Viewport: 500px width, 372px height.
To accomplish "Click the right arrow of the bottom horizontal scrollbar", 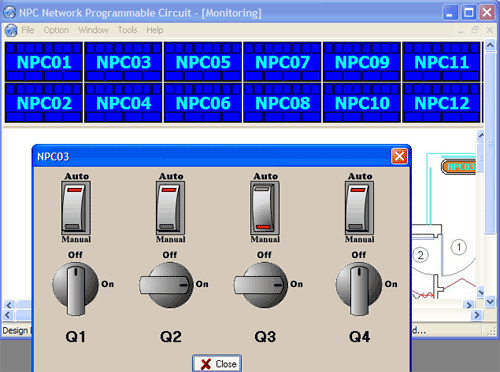I will coord(477,315).
